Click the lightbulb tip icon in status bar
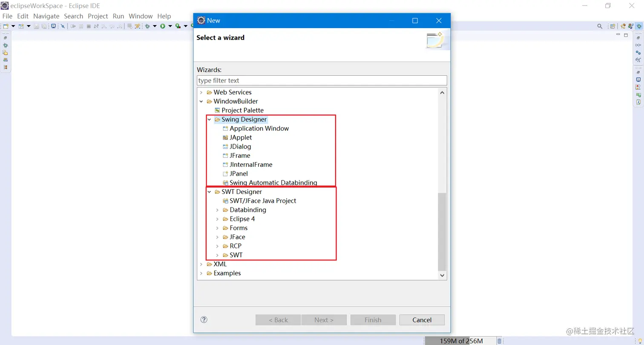The image size is (644, 345). tap(640, 341)
